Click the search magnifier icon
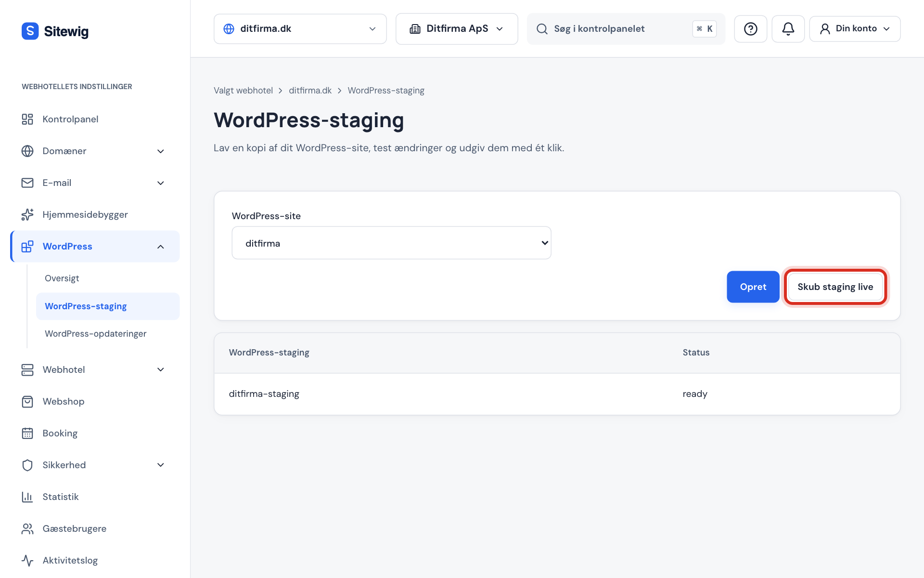The width and height of the screenshot is (924, 578). click(x=542, y=29)
